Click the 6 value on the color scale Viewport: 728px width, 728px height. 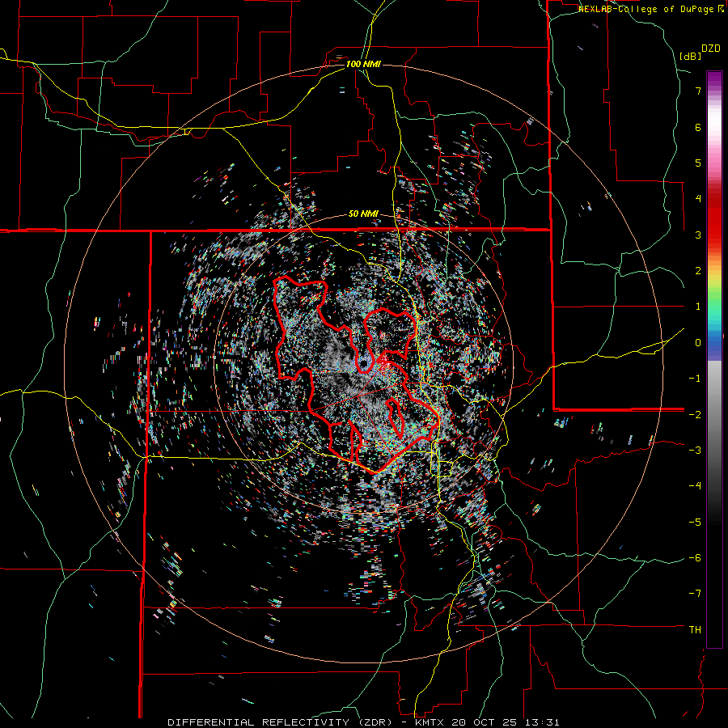click(x=698, y=127)
